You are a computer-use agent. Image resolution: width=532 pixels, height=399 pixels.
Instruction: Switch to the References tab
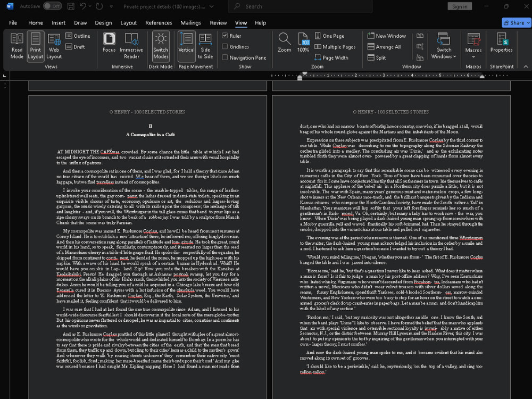(159, 23)
